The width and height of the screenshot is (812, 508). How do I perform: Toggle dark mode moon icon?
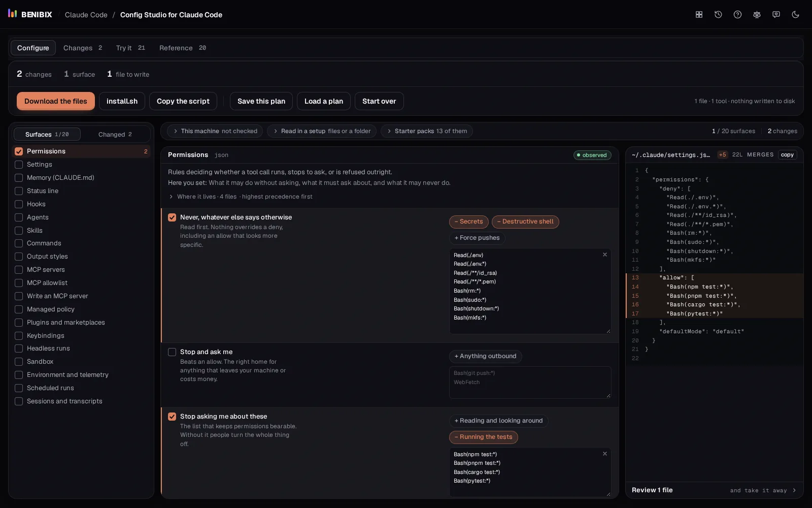click(795, 15)
